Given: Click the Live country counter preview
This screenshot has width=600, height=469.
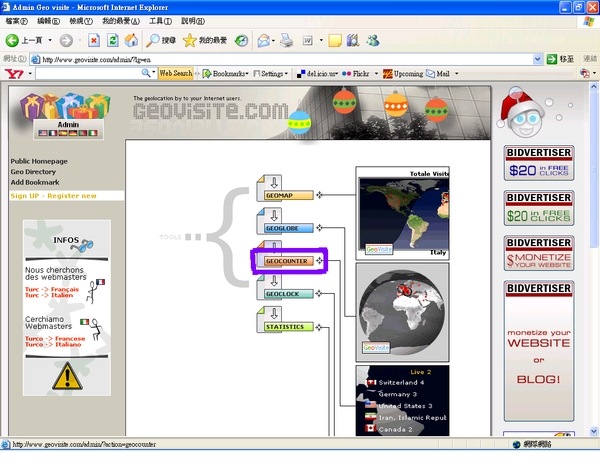Looking at the screenshot, I should (402, 401).
